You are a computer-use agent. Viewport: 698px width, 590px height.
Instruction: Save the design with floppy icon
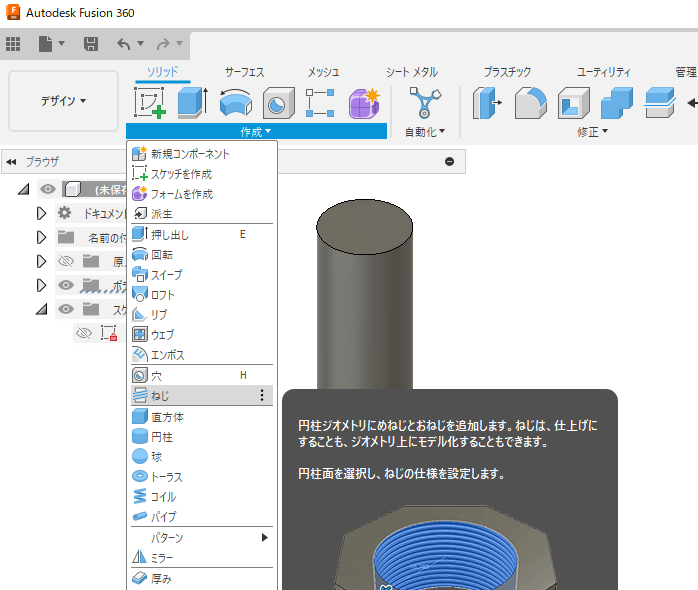(91, 44)
